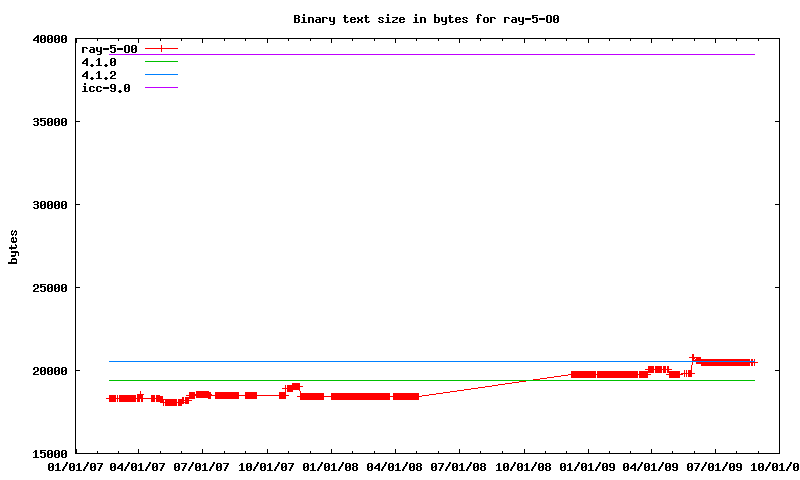Select the 07/01/08 x-axis date label
The image size is (800, 480).
pos(459,466)
